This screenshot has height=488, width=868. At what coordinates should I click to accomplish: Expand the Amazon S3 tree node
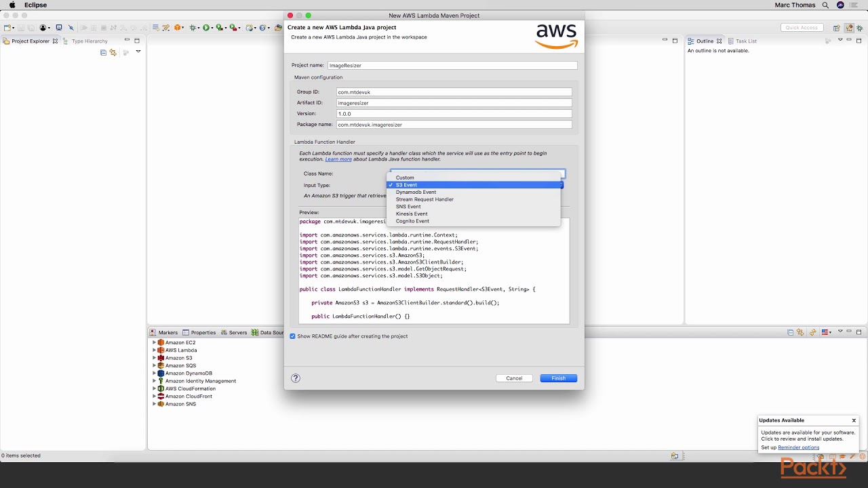pyautogui.click(x=154, y=358)
